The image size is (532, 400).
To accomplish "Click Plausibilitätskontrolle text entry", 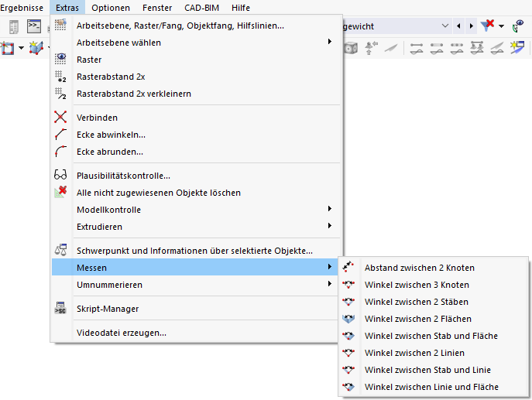I will coord(123,176).
